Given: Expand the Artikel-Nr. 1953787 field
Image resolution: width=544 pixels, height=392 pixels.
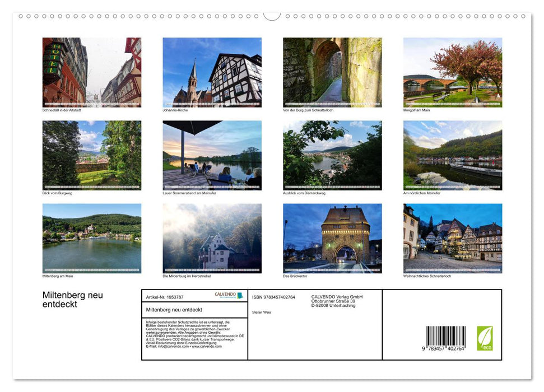Looking at the screenshot, I should click(x=164, y=297).
